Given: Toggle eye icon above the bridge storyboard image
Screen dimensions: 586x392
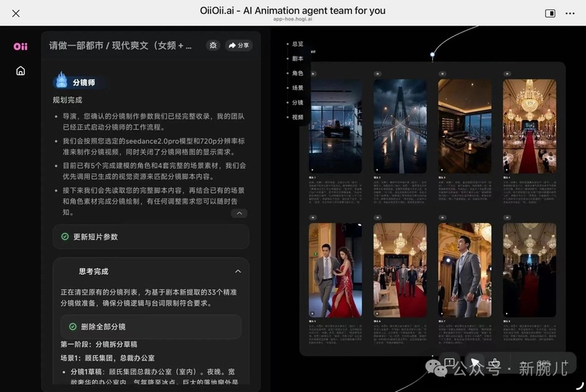Looking at the screenshot, I should (377, 74).
